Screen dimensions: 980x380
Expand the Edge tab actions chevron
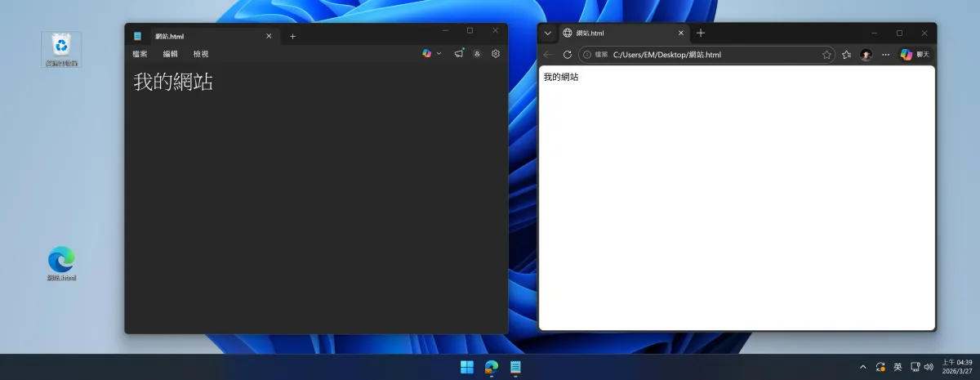[548, 34]
